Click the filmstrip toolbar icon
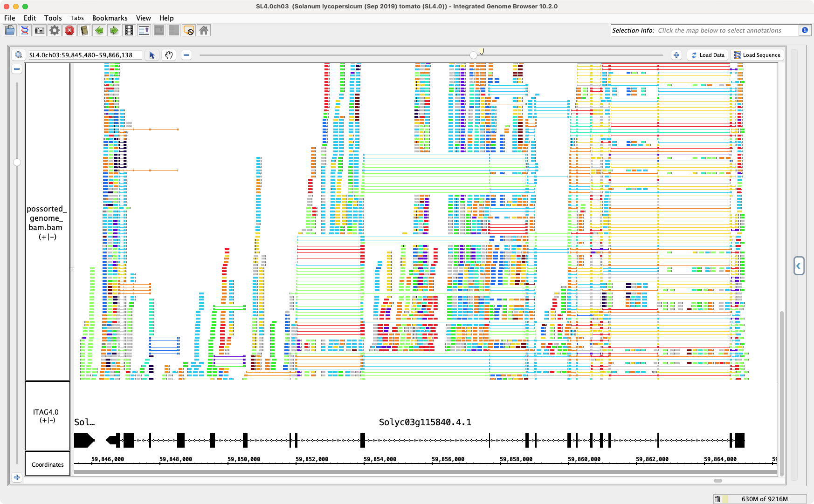This screenshot has height=504, width=814. pos(129,31)
